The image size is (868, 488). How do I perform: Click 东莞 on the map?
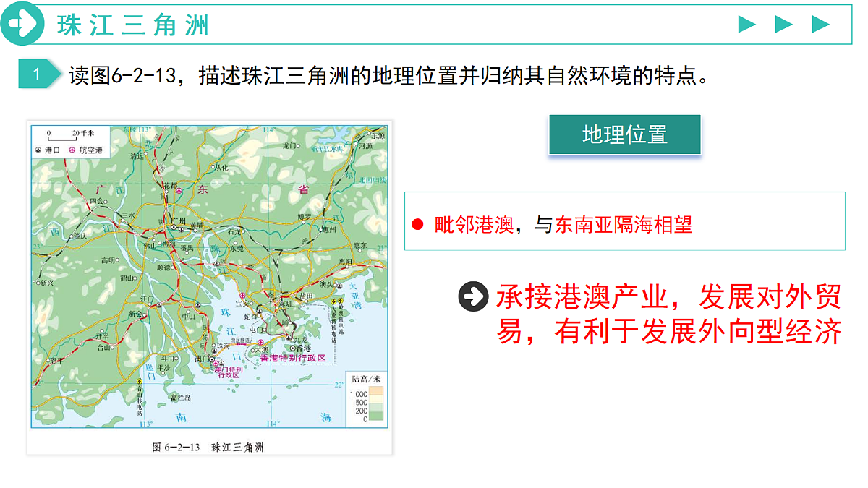(237, 249)
